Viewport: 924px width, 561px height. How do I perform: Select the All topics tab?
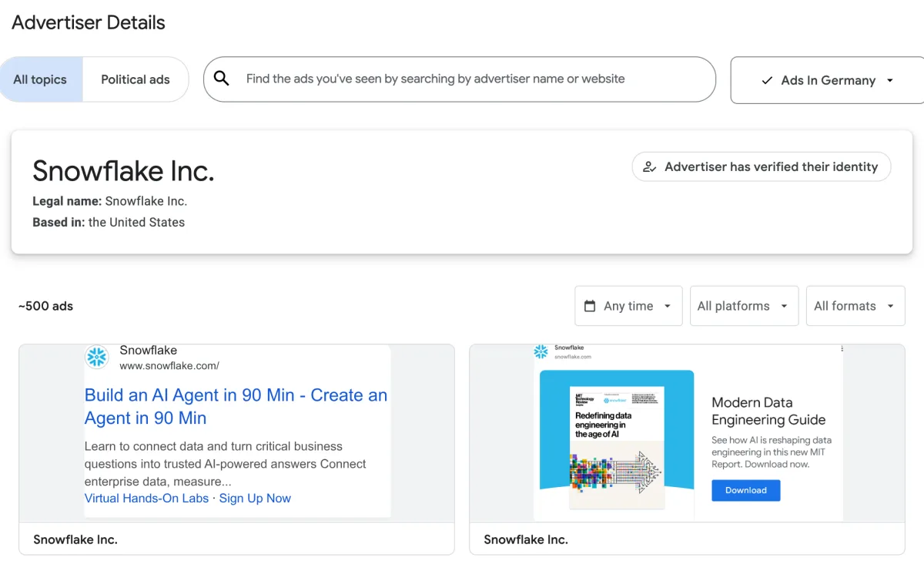[x=41, y=79]
